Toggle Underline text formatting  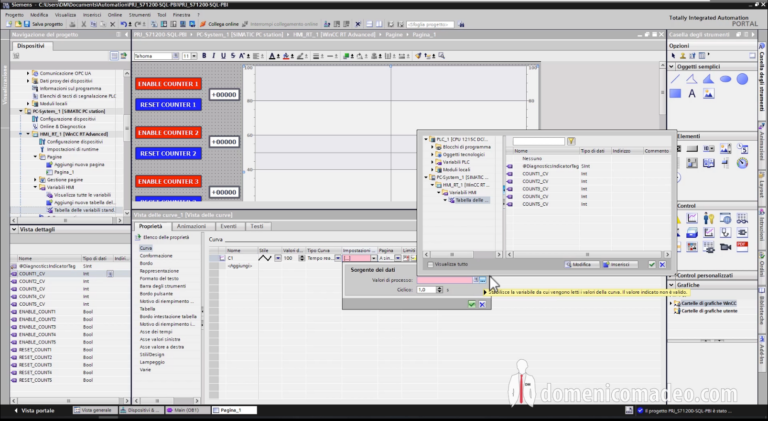(223, 56)
